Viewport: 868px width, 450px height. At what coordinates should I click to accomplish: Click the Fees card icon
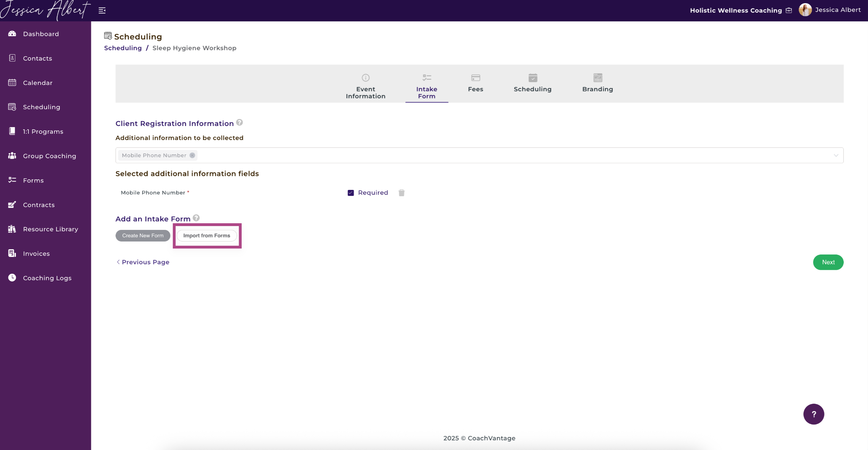[x=476, y=78]
